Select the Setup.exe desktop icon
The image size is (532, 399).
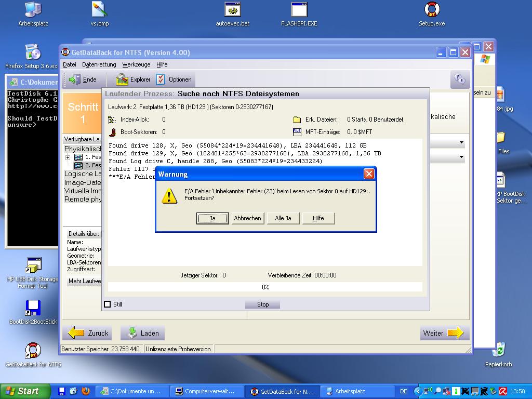(432, 14)
